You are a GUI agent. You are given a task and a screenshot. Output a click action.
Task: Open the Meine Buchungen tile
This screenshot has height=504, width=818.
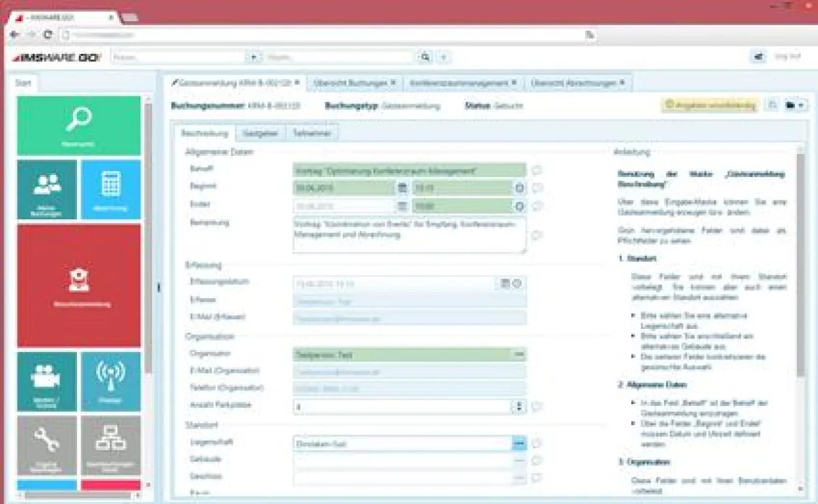pyautogui.click(x=46, y=190)
